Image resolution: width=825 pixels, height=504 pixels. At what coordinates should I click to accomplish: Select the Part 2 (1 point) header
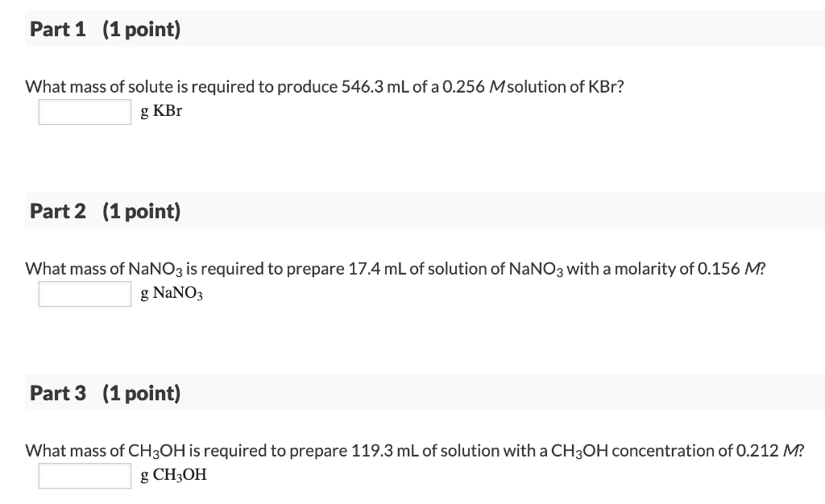coord(103,211)
